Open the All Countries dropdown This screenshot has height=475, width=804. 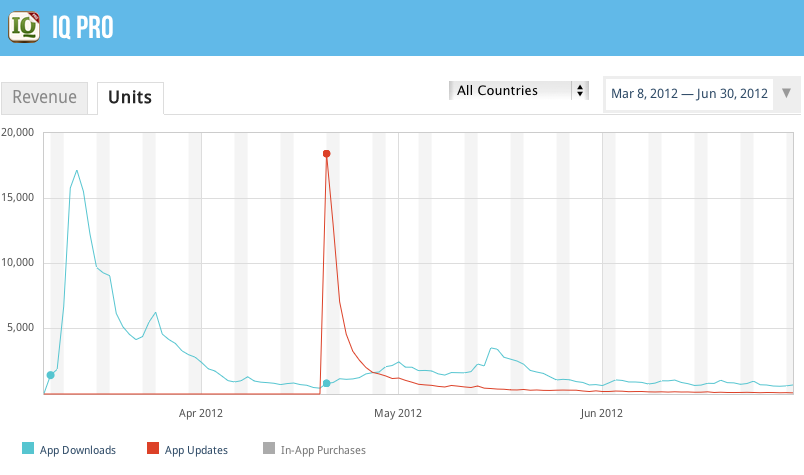pyautogui.click(x=510, y=91)
